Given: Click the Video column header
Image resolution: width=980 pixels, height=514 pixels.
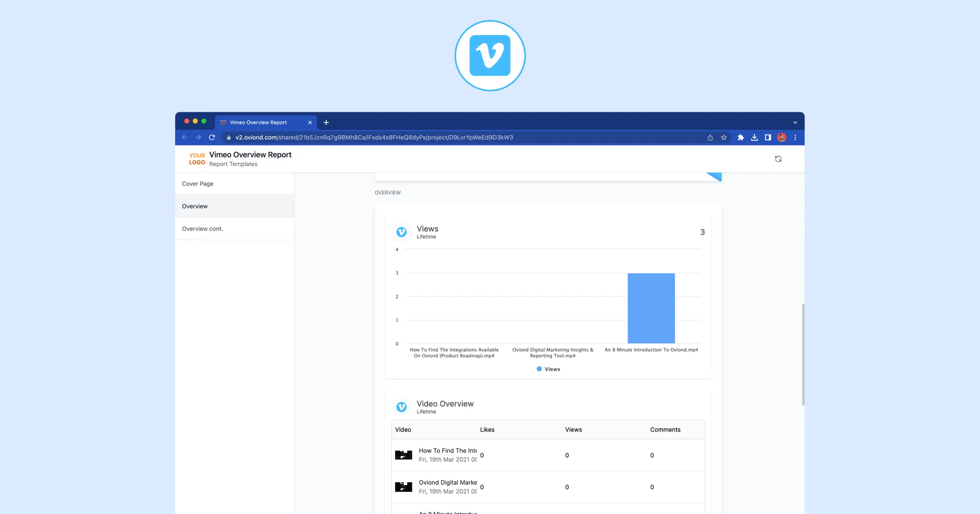Looking at the screenshot, I should click(403, 430).
